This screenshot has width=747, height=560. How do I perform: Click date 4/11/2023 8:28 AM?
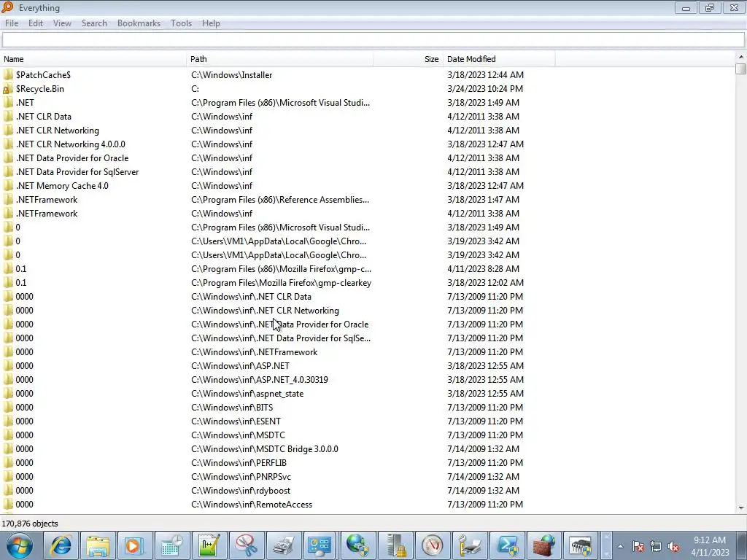click(483, 268)
